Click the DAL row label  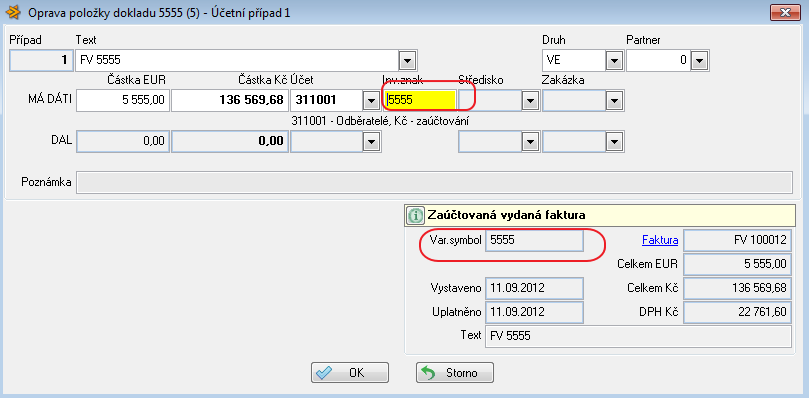pyautogui.click(x=61, y=140)
